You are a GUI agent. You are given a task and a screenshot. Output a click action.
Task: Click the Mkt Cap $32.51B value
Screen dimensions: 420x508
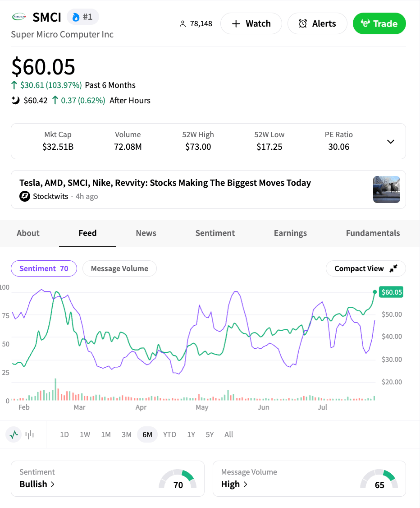(x=58, y=147)
